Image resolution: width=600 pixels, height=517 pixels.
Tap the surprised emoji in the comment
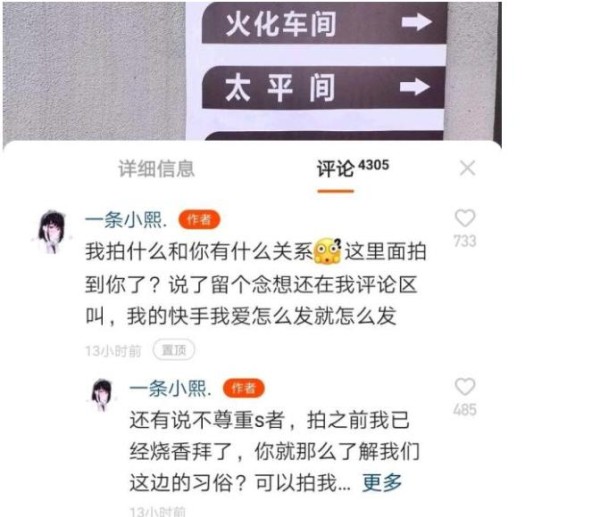tap(327, 251)
